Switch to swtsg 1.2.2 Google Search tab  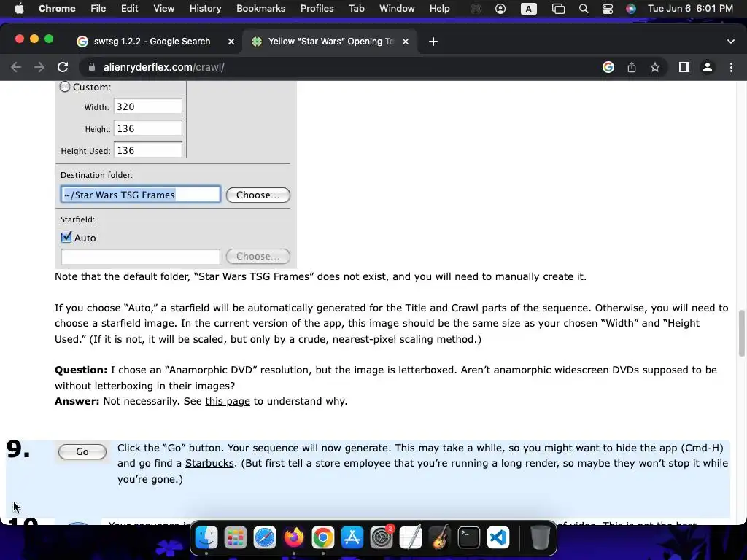[152, 42]
